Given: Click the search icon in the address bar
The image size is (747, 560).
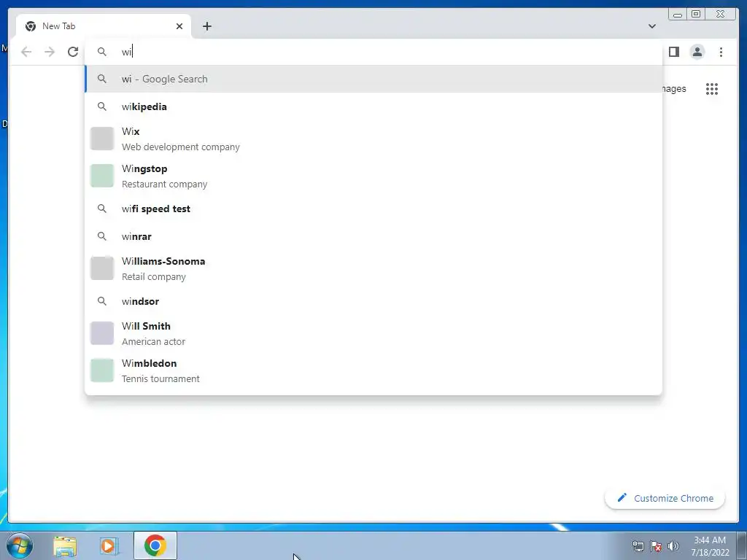Looking at the screenshot, I should (102, 52).
